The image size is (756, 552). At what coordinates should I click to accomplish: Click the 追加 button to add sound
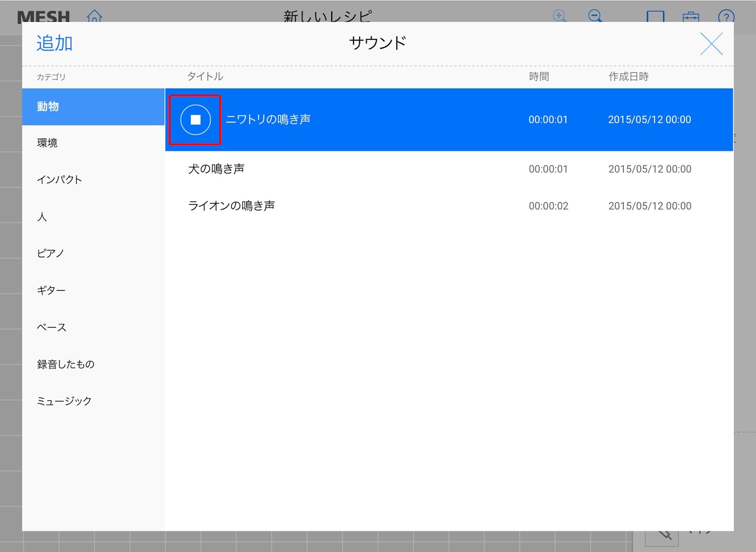coord(54,43)
